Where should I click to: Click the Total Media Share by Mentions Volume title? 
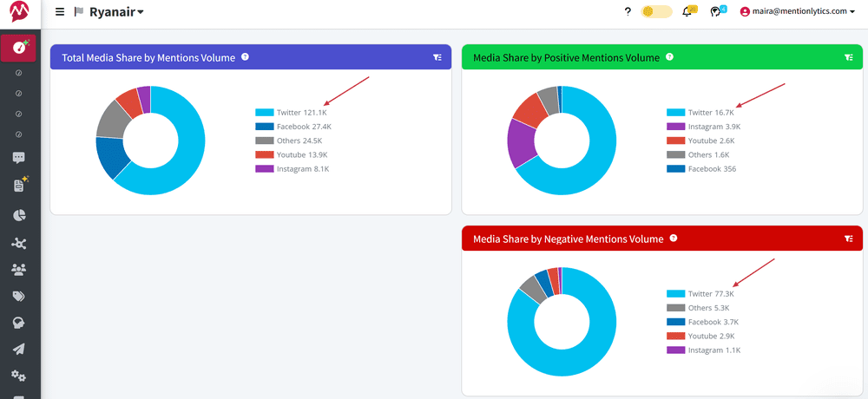148,57
